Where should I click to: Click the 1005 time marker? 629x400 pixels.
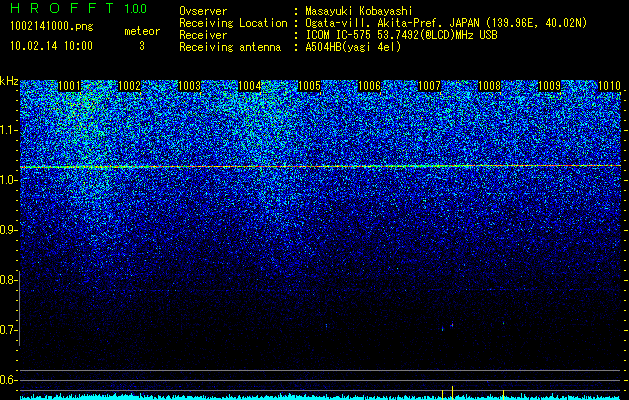coord(309,86)
